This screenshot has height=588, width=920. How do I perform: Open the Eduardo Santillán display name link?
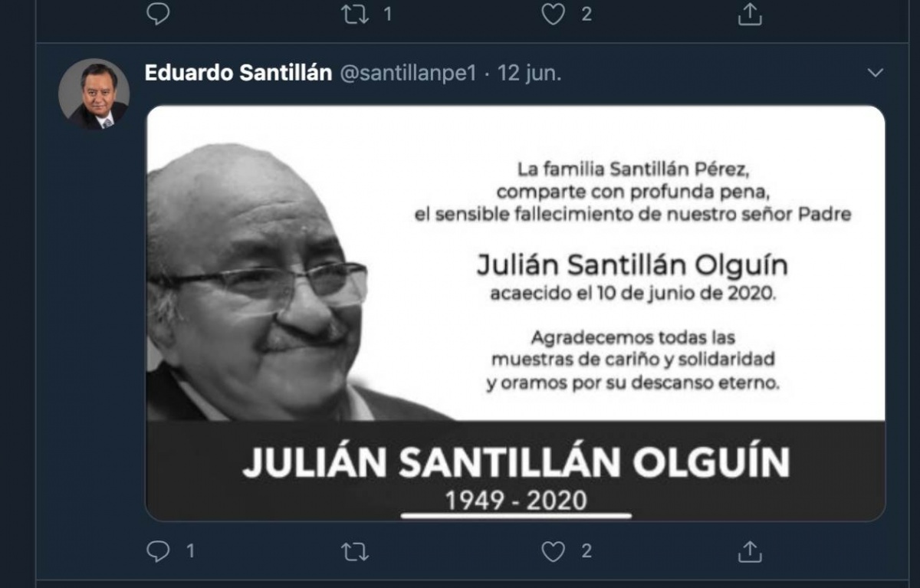[238, 74]
